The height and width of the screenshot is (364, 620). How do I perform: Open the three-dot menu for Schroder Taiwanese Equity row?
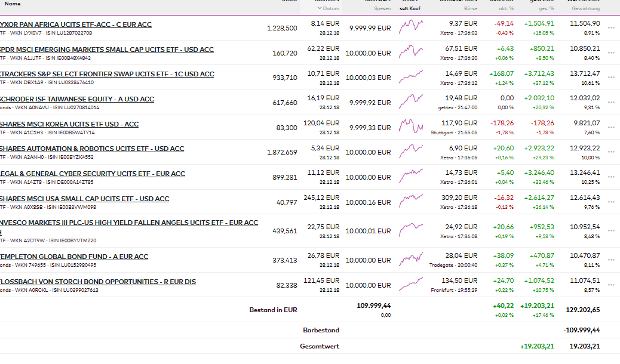tap(611, 103)
